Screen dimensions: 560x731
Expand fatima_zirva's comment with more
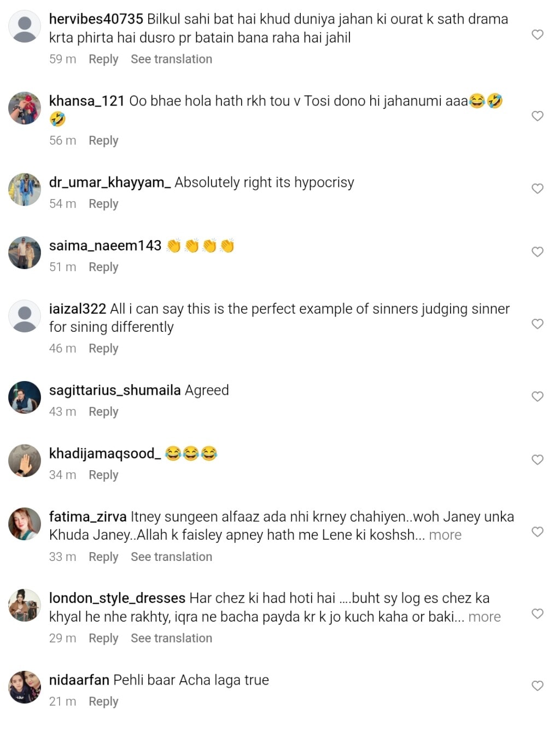tap(445, 535)
